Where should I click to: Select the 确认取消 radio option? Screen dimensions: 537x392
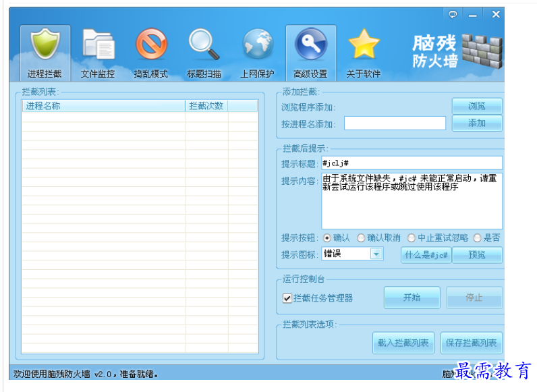[x=361, y=237]
